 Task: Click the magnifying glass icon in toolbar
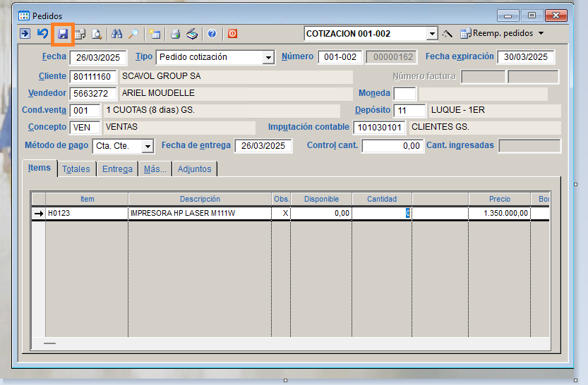coord(133,34)
